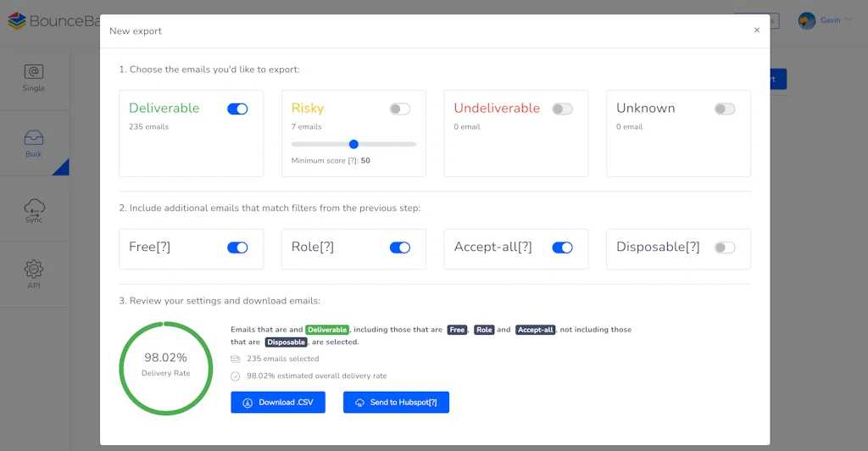Switch on the Unknown emails toggle
868x451 pixels.
(725, 109)
